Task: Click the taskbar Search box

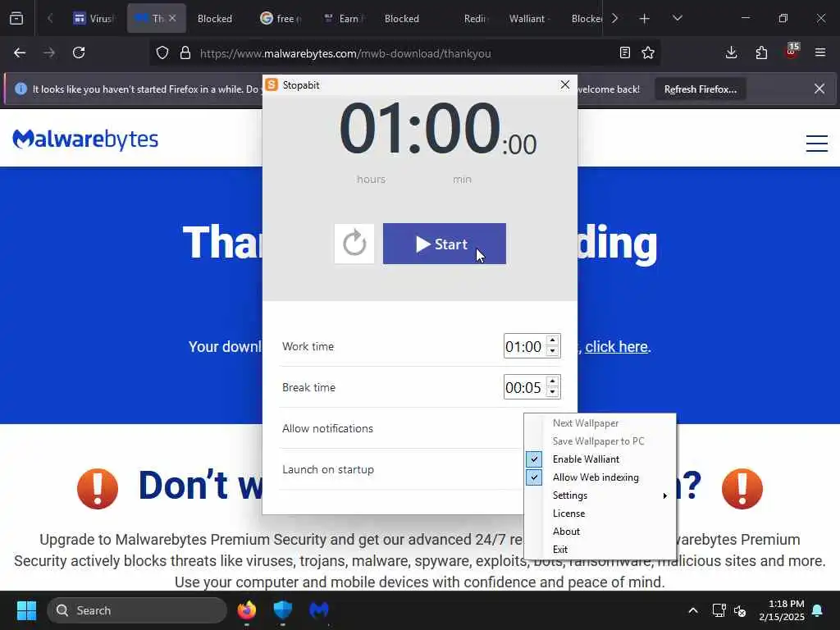Action: pos(137,610)
